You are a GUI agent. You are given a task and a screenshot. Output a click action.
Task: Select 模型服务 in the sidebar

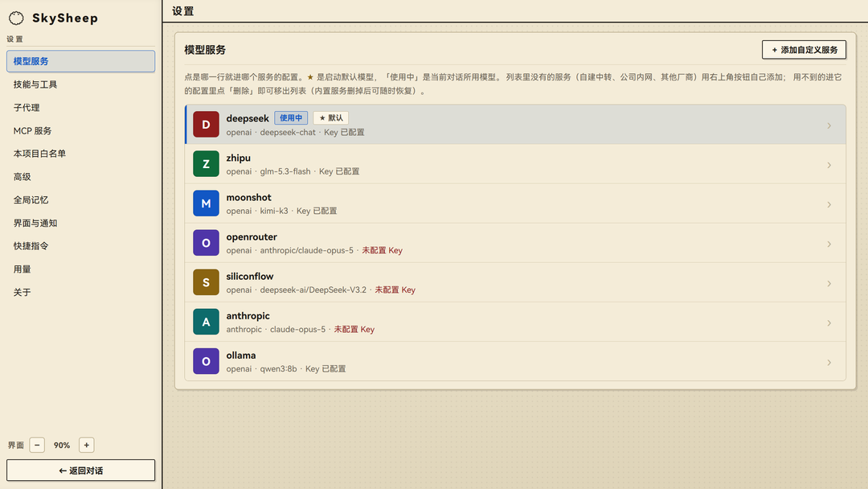(x=81, y=61)
